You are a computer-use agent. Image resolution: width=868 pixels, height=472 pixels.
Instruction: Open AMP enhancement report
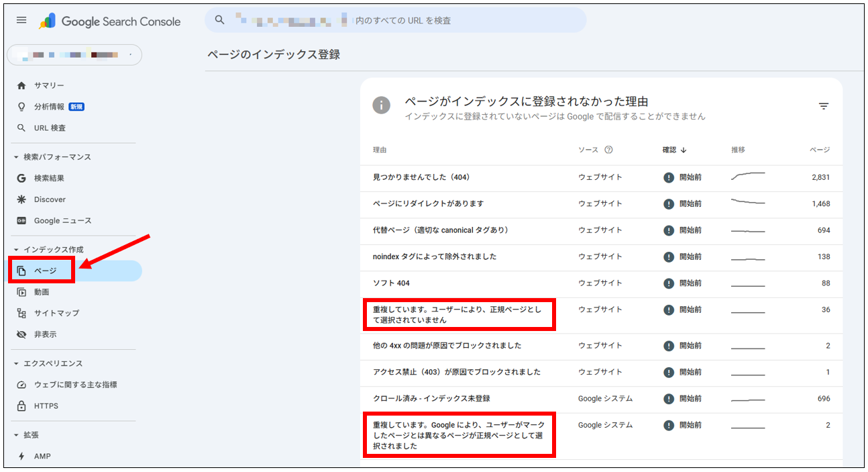pyautogui.click(x=42, y=456)
